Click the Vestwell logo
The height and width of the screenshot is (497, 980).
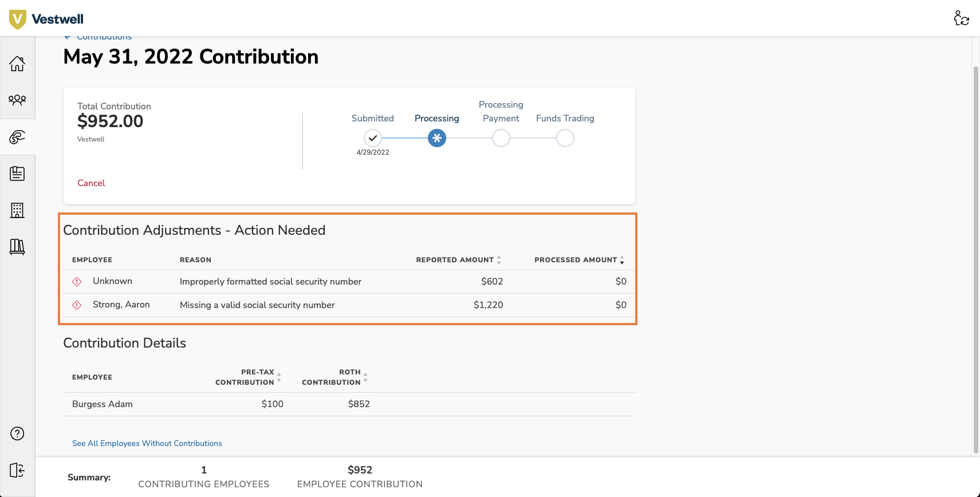[x=46, y=19]
